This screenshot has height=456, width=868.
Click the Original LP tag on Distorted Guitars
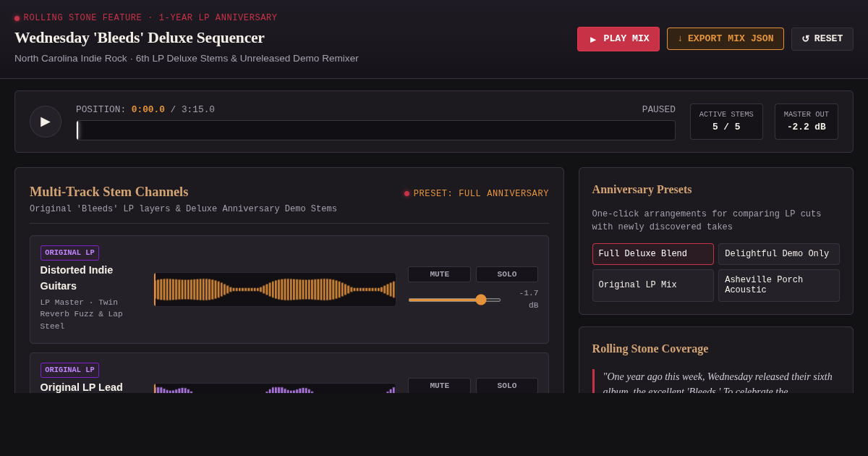click(x=69, y=253)
